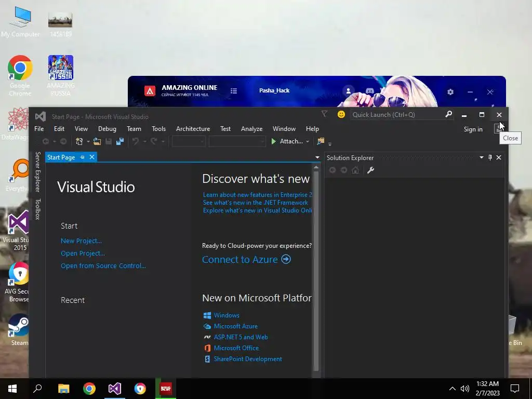Click the Save All toolbar icon
Viewport: 532px width, 399px height.
click(x=120, y=141)
